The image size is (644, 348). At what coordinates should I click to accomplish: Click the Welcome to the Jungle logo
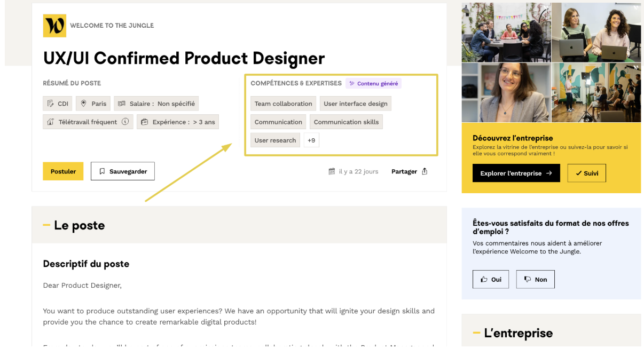pos(54,26)
